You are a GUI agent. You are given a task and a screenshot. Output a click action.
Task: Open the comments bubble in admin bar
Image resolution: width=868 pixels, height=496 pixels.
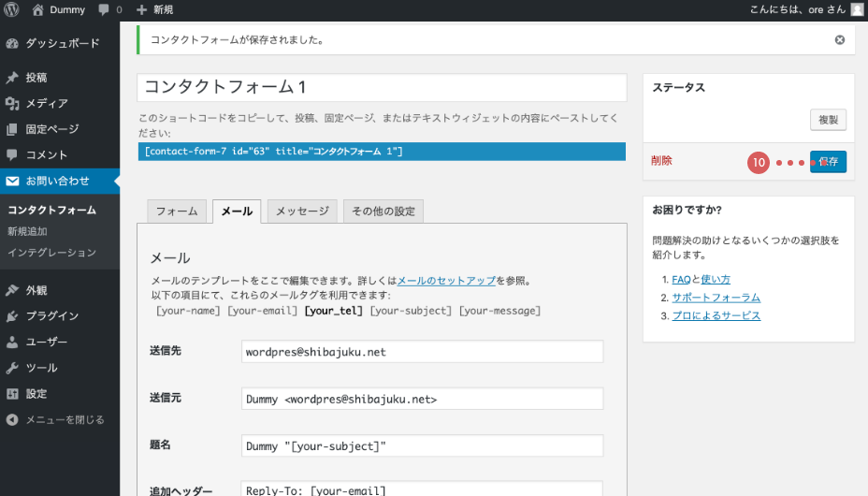click(104, 9)
